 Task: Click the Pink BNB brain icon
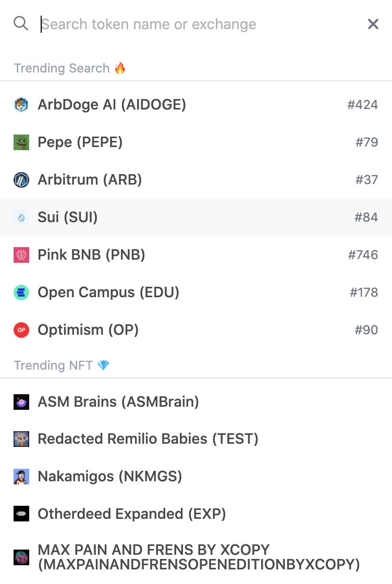[x=21, y=255]
